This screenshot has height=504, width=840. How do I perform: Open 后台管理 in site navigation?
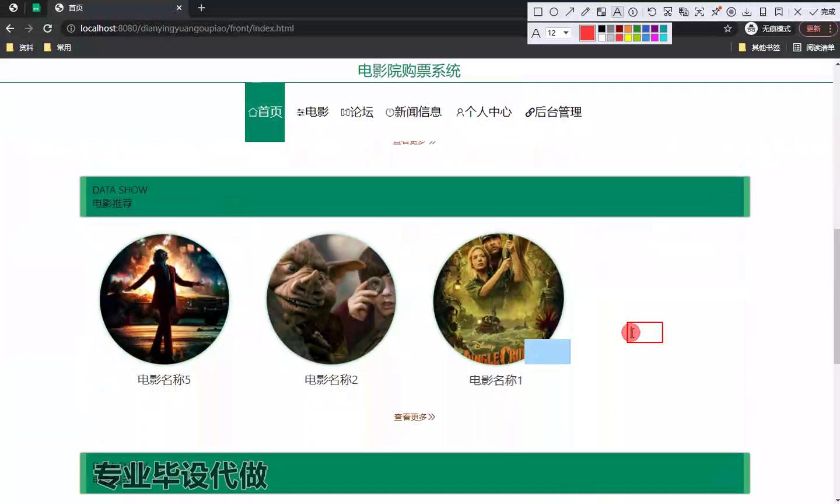554,112
